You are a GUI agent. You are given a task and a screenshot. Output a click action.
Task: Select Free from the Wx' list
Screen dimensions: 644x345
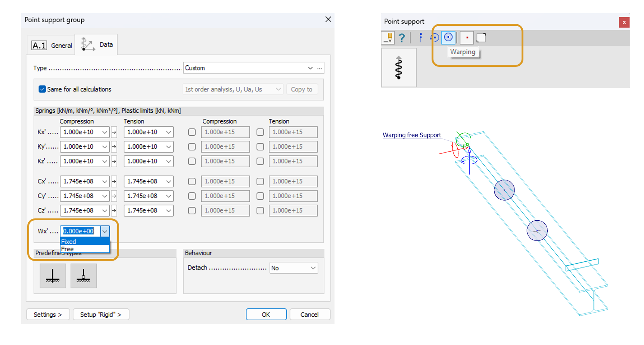[68, 249]
